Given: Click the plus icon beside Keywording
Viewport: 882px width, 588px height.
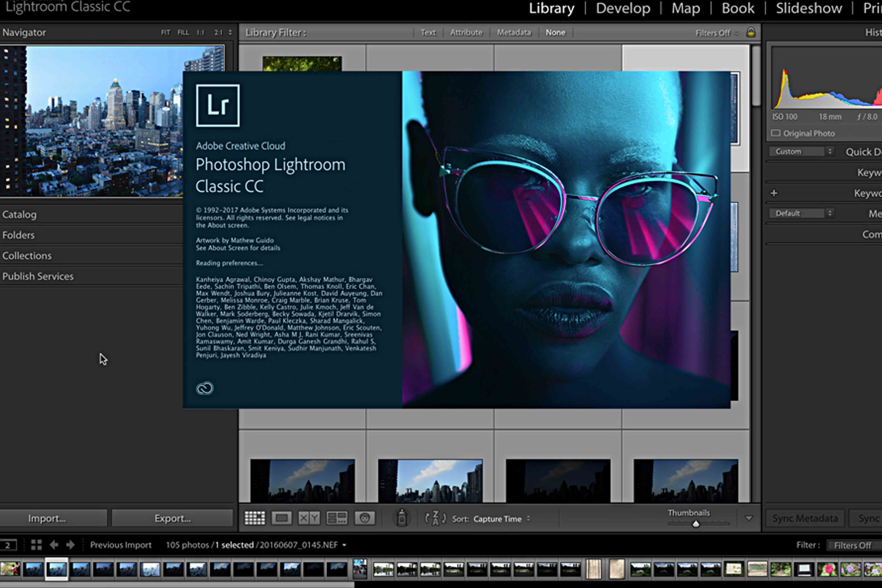Looking at the screenshot, I should click(774, 193).
